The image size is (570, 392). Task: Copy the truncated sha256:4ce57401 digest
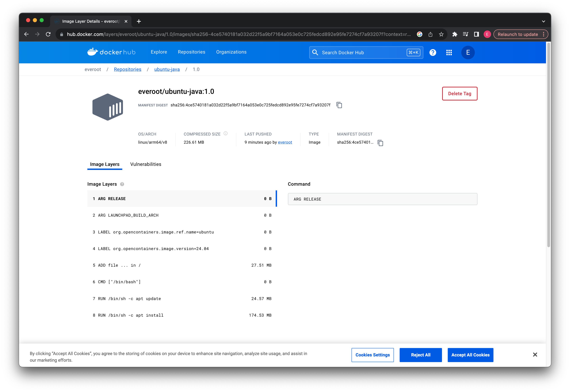(380, 143)
